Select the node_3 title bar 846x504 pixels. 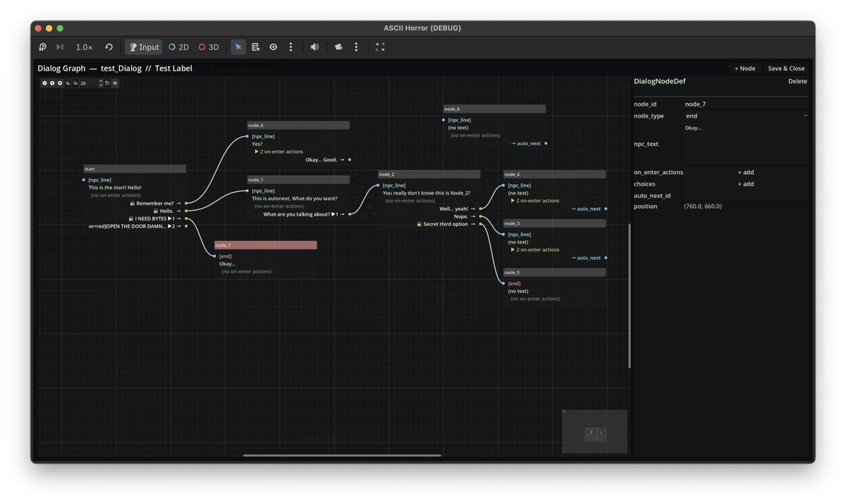point(554,223)
